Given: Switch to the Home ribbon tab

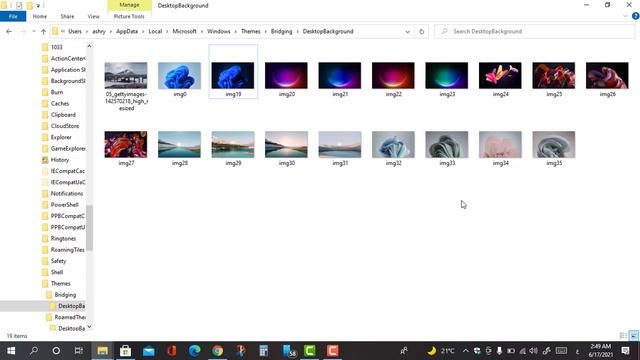Looking at the screenshot, I should point(40,16).
